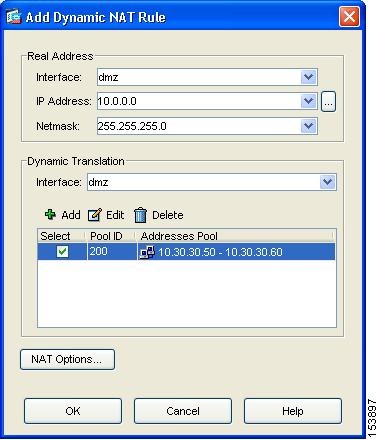Confirm the rule with OK

click(73, 411)
